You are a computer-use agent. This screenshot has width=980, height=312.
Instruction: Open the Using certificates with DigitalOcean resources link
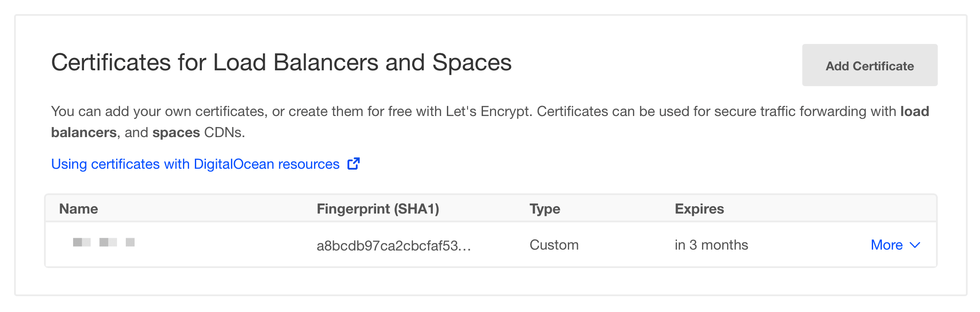[x=195, y=164]
